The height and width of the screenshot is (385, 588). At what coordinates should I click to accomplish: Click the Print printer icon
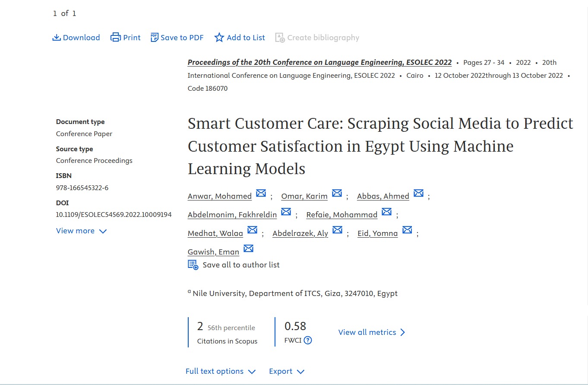(115, 38)
